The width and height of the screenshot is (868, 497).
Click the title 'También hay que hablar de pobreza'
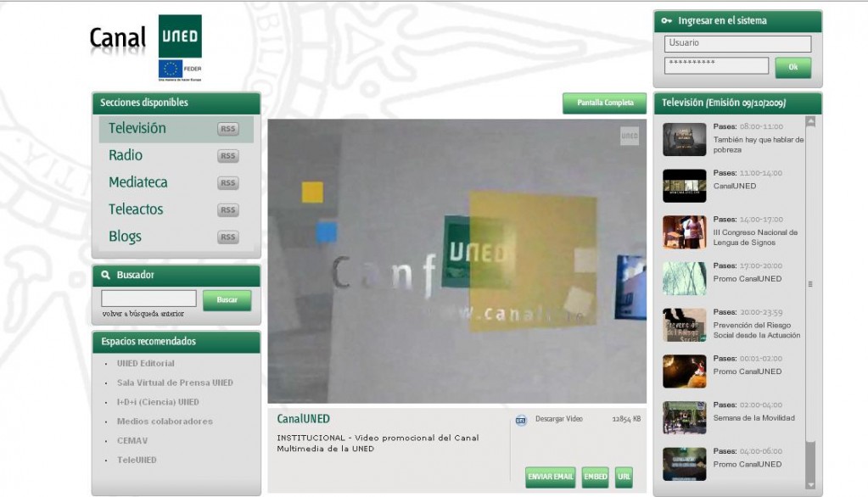(x=759, y=145)
